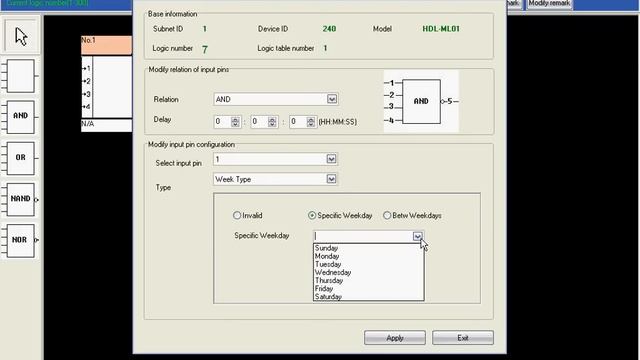Adjust the delay hours spinner

pyautogui.click(x=235, y=122)
